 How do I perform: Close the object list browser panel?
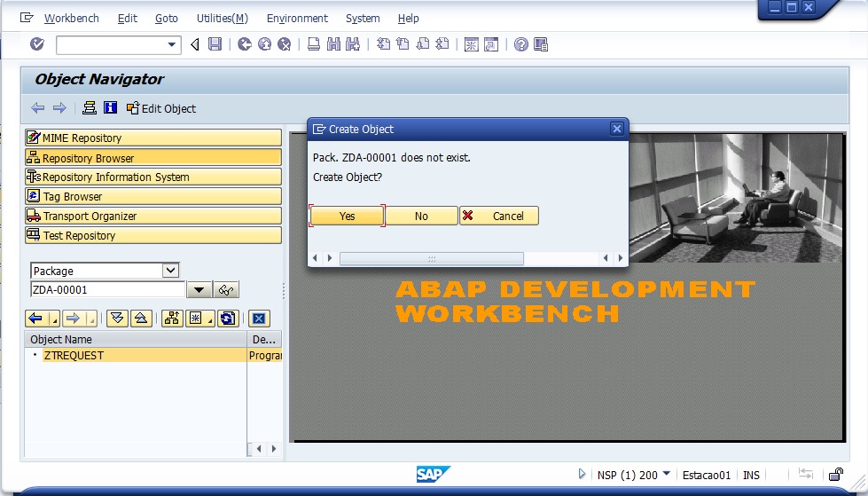point(258,319)
